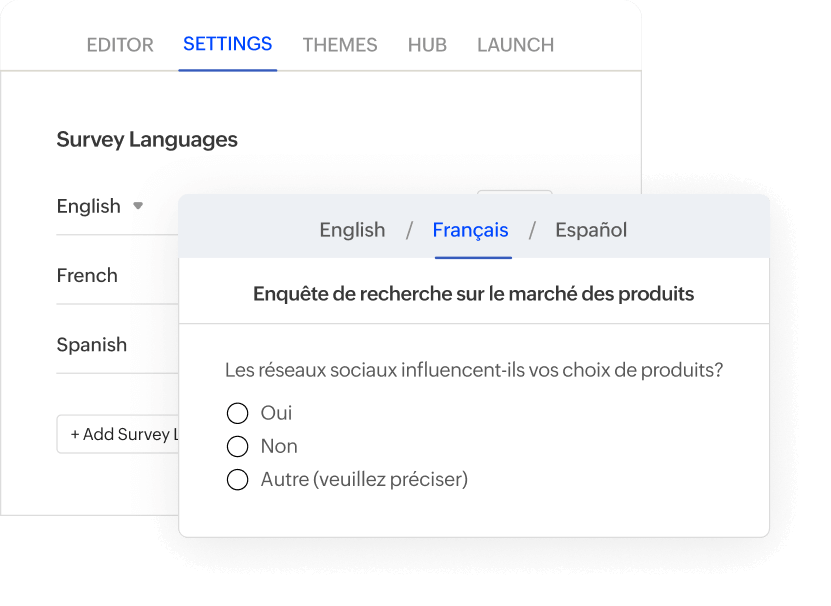Select the "Oui" radio button

(237, 413)
